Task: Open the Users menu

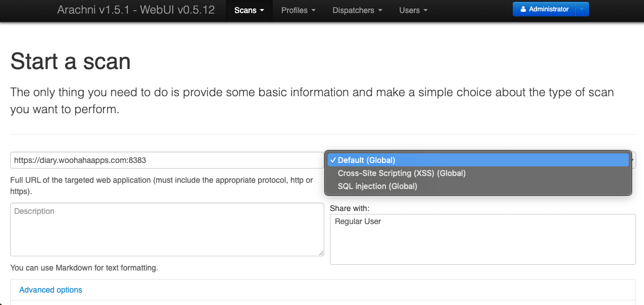Action: pos(413,10)
